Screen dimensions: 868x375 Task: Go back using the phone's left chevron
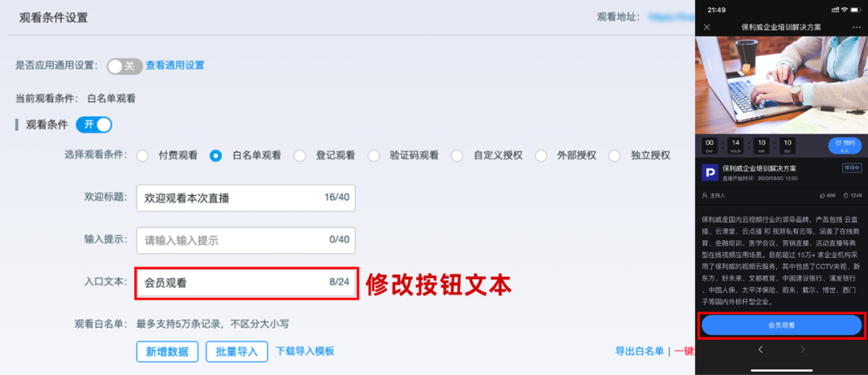[x=760, y=349]
